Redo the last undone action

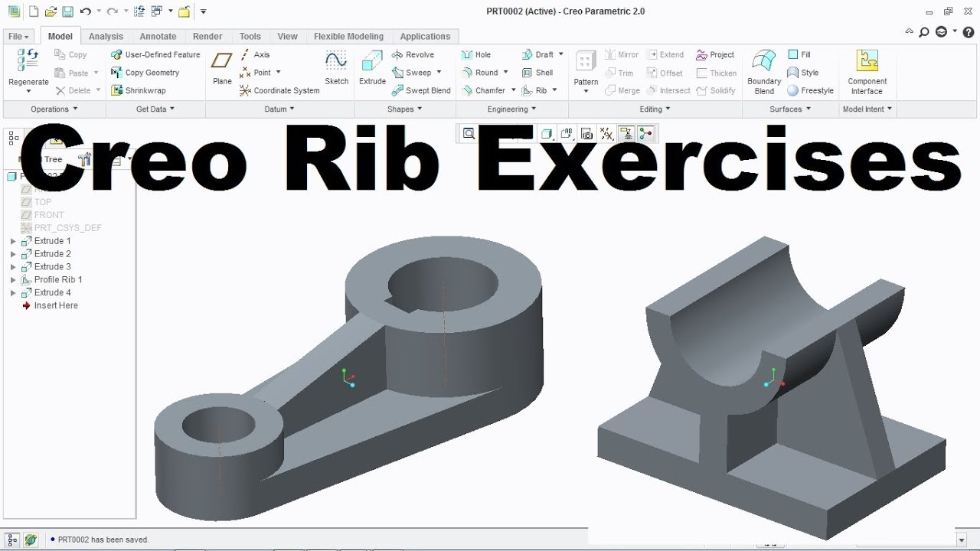[x=113, y=11]
